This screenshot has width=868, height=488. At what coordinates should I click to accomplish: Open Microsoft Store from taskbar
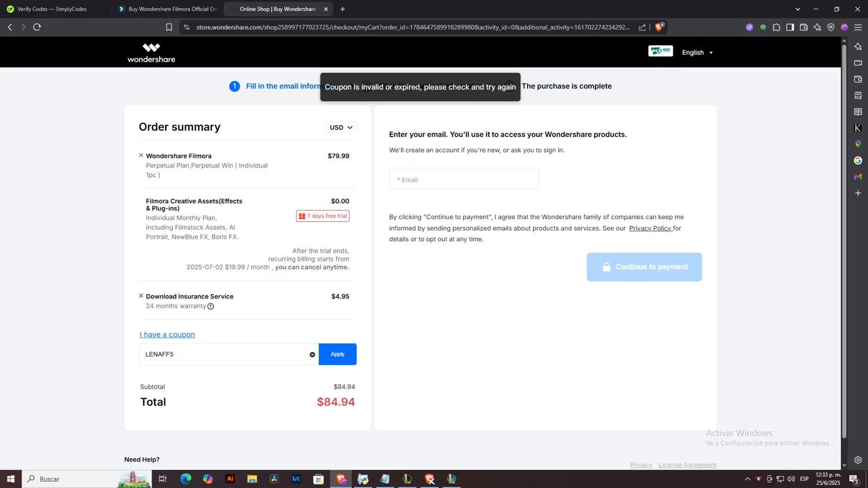[318, 479]
